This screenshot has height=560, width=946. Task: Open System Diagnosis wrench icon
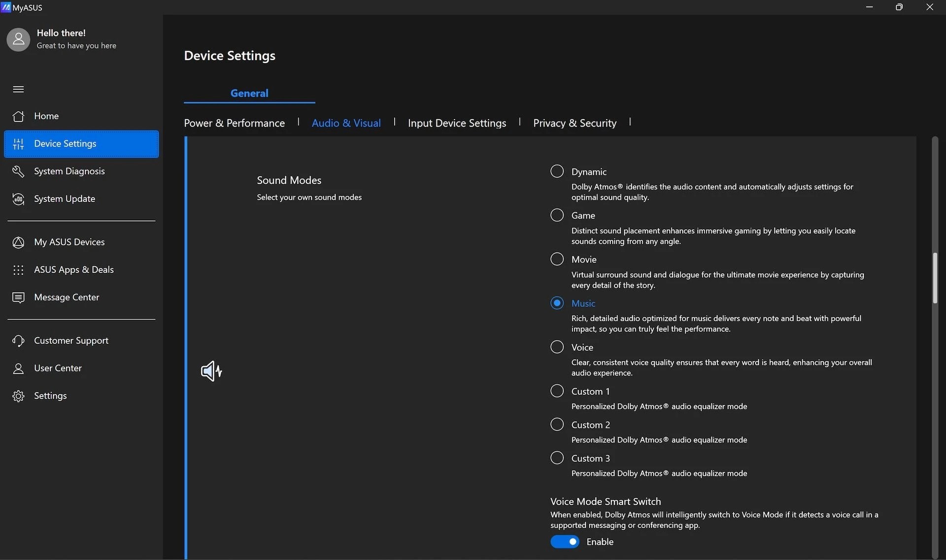pos(18,171)
